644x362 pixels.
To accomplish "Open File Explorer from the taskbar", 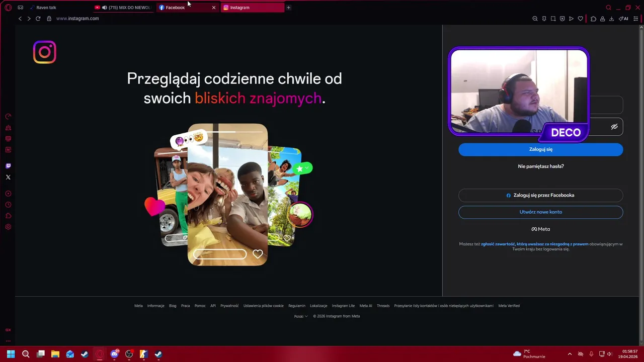I will coord(55,354).
